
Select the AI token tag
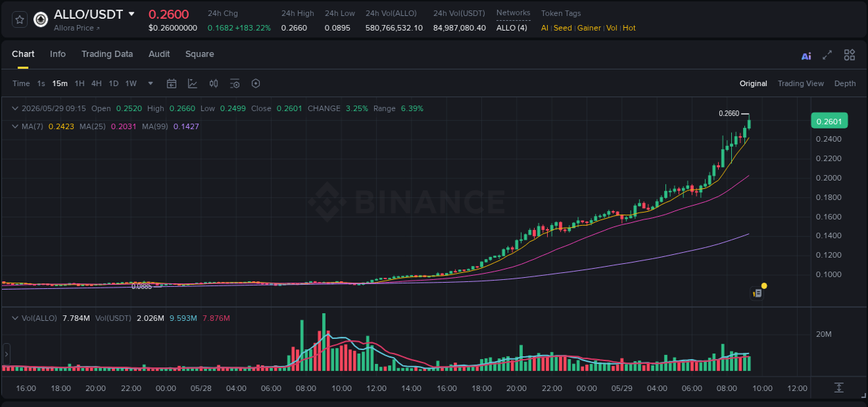coord(545,28)
